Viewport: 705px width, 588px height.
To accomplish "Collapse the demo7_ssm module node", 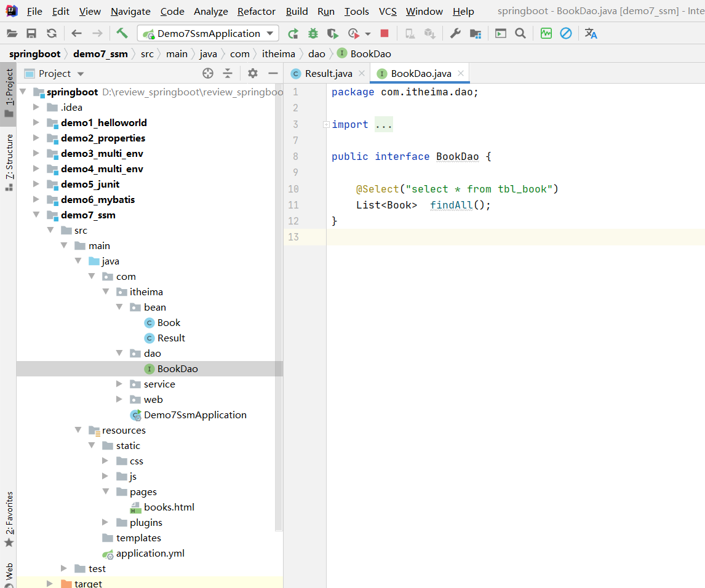I will pyautogui.click(x=36, y=215).
